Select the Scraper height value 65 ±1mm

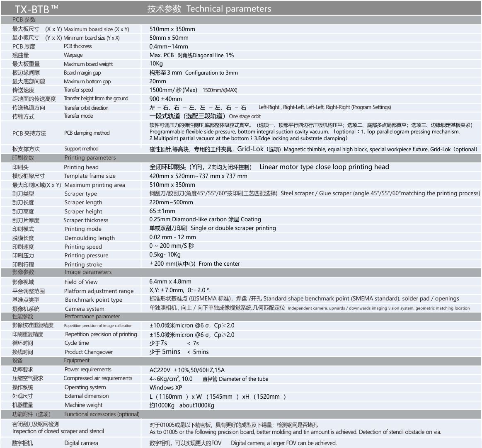162,211
